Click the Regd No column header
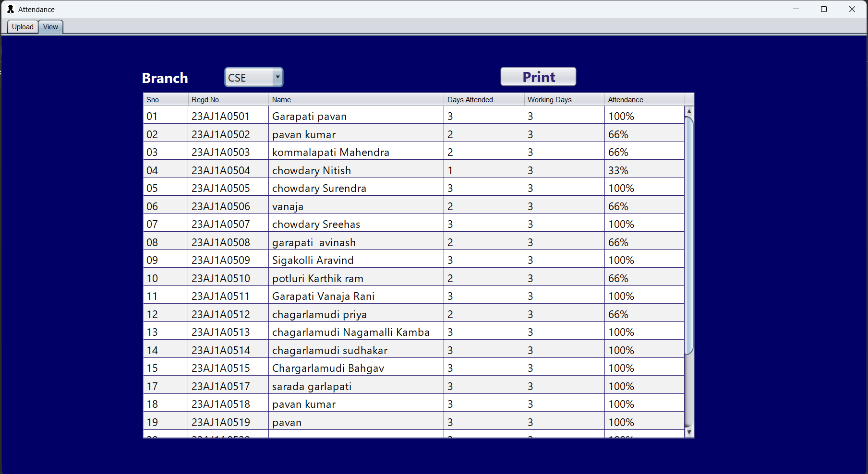The image size is (868, 474). pyautogui.click(x=228, y=100)
